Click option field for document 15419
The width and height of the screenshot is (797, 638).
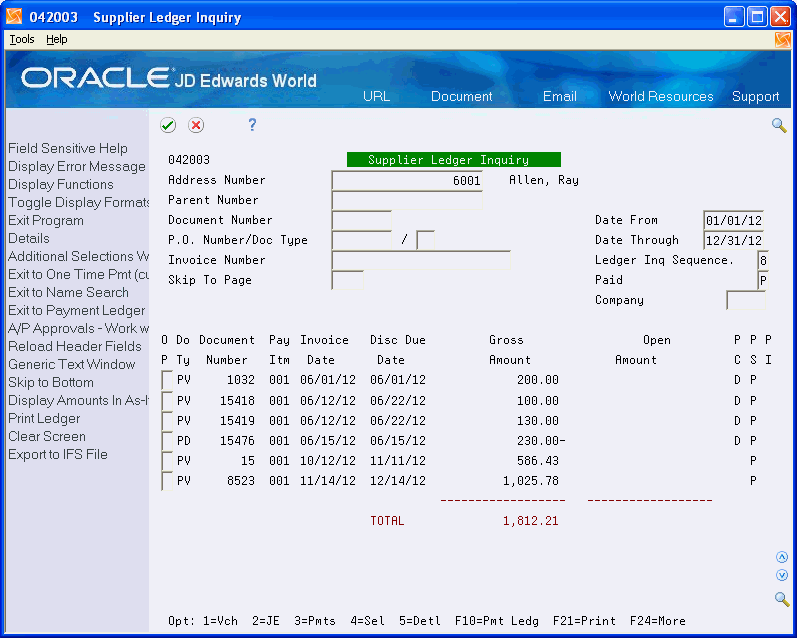(167, 420)
